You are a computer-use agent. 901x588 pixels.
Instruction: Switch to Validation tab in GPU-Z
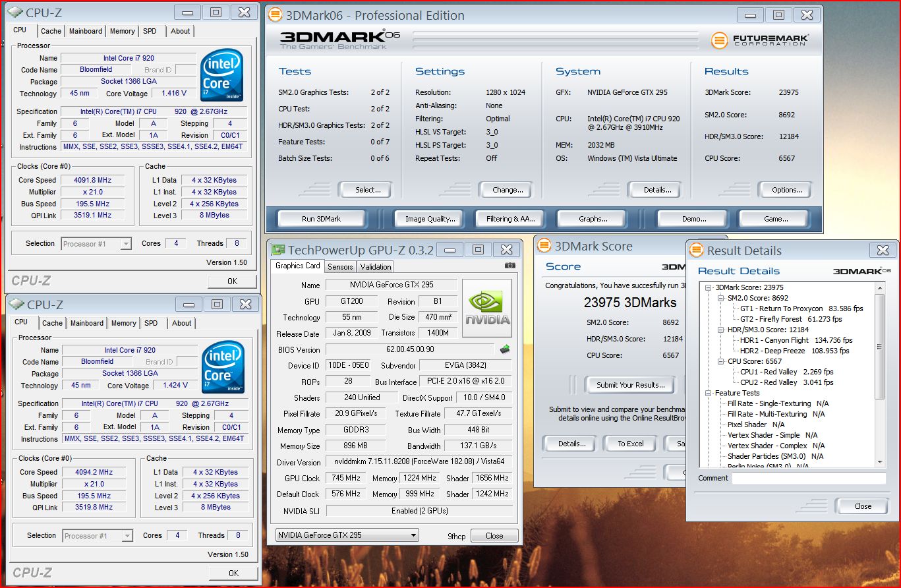pyautogui.click(x=376, y=266)
